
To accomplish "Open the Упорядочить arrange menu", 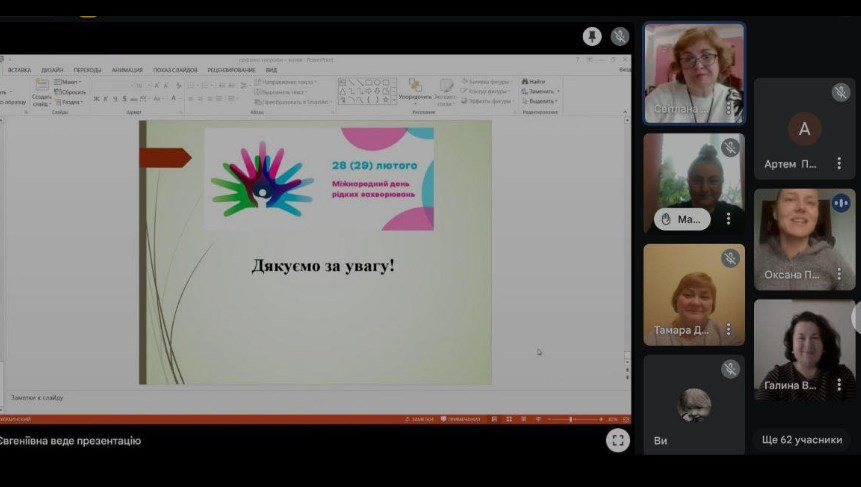I will (415, 91).
